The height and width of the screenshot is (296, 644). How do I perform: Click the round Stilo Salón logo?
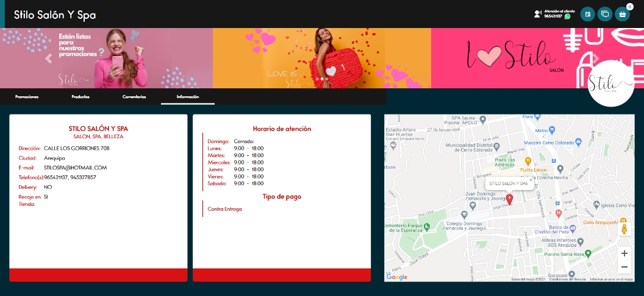(610, 84)
